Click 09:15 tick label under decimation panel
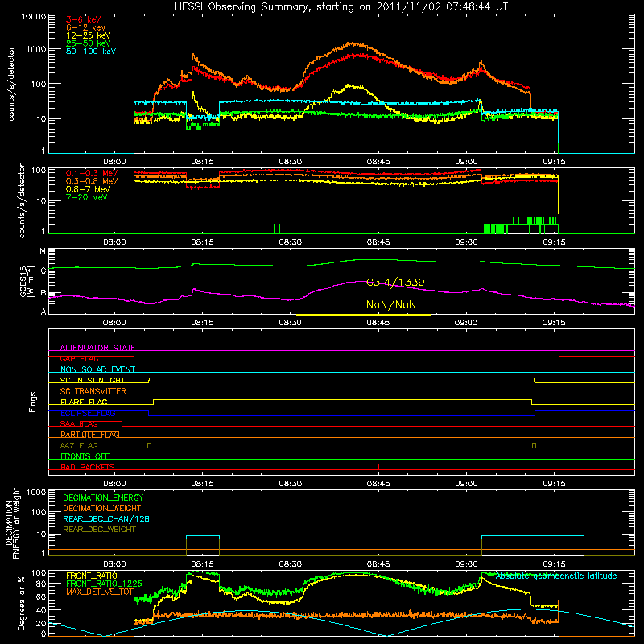 [x=554, y=564]
